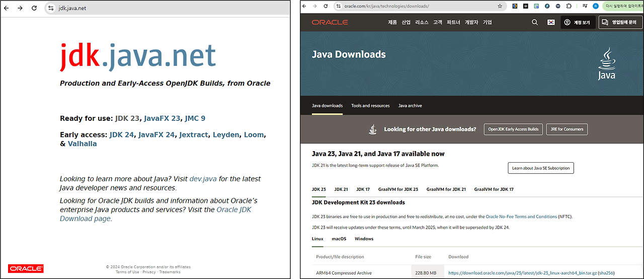
Task: Go back in the jdk.java.net browser
Action: tap(6, 8)
